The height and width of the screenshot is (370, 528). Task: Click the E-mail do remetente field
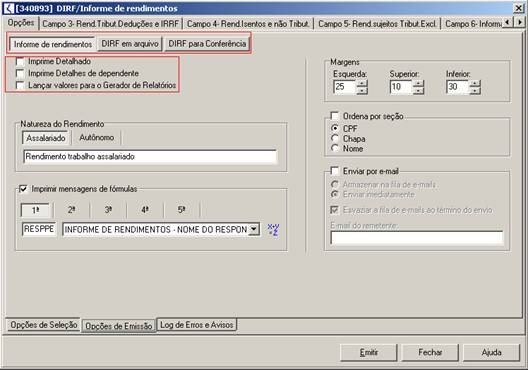(x=417, y=238)
